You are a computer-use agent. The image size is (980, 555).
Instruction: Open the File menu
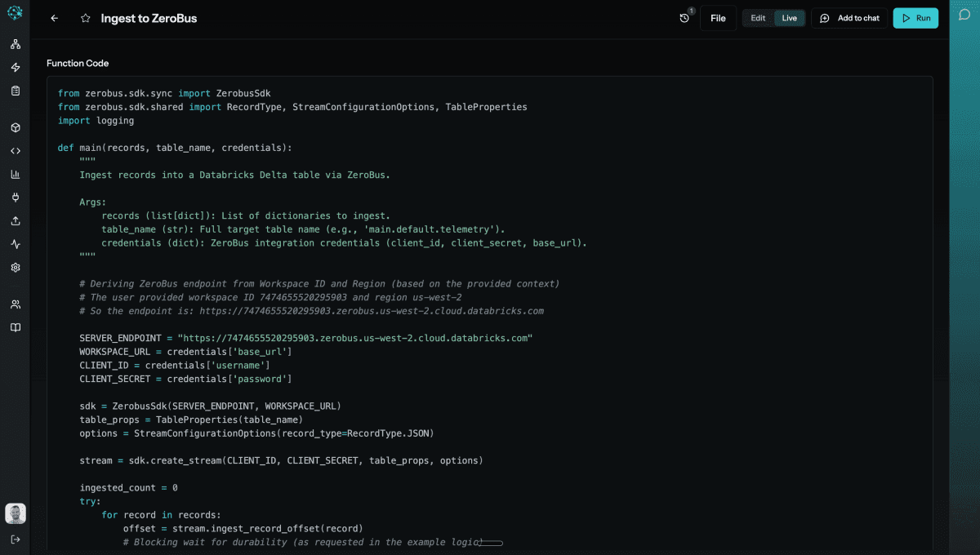point(718,17)
